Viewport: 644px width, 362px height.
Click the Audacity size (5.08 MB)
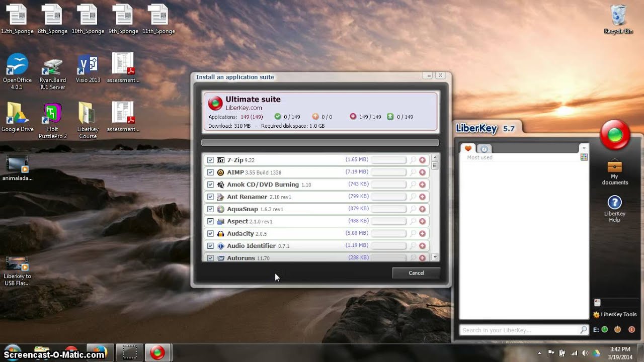point(357,233)
